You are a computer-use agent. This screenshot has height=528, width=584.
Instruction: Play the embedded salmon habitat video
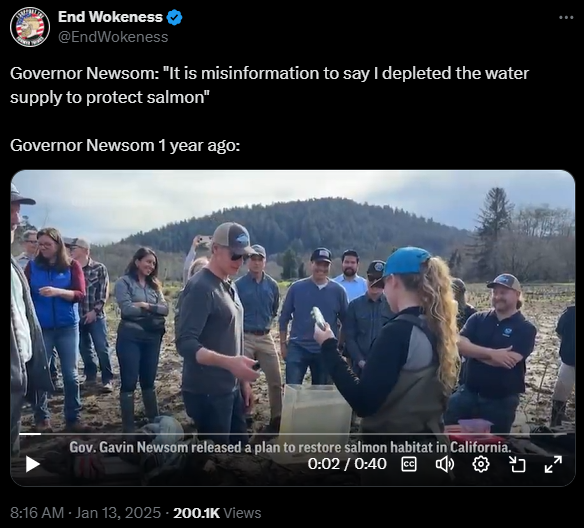click(x=33, y=464)
